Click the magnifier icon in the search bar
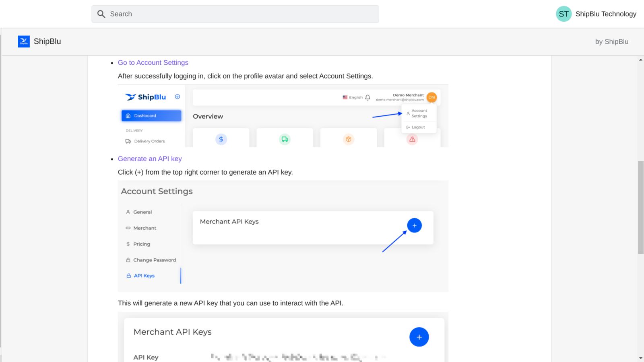 (x=101, y=14)
